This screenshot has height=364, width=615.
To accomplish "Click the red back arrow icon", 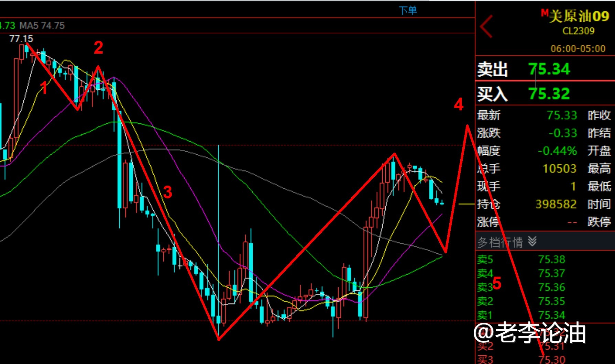I will 487,26.
